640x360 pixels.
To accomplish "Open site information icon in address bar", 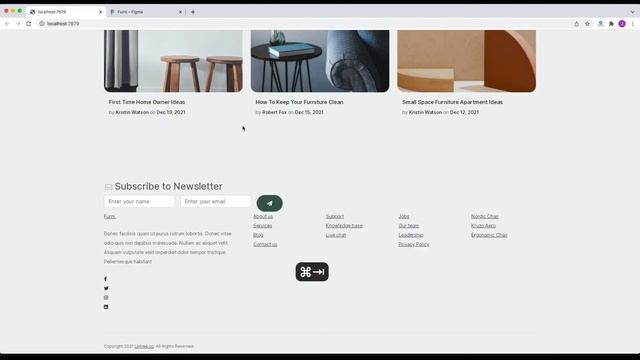I will [42, 24].
